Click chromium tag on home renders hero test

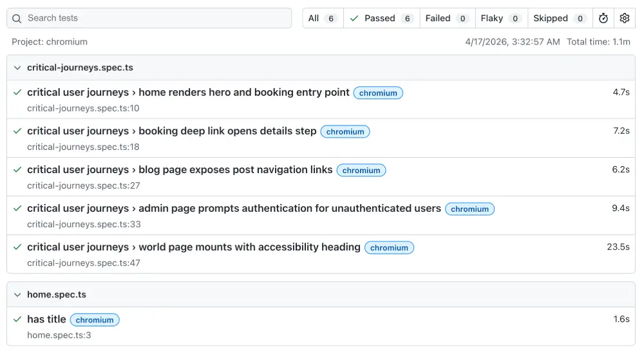click(x=378, y=93)
